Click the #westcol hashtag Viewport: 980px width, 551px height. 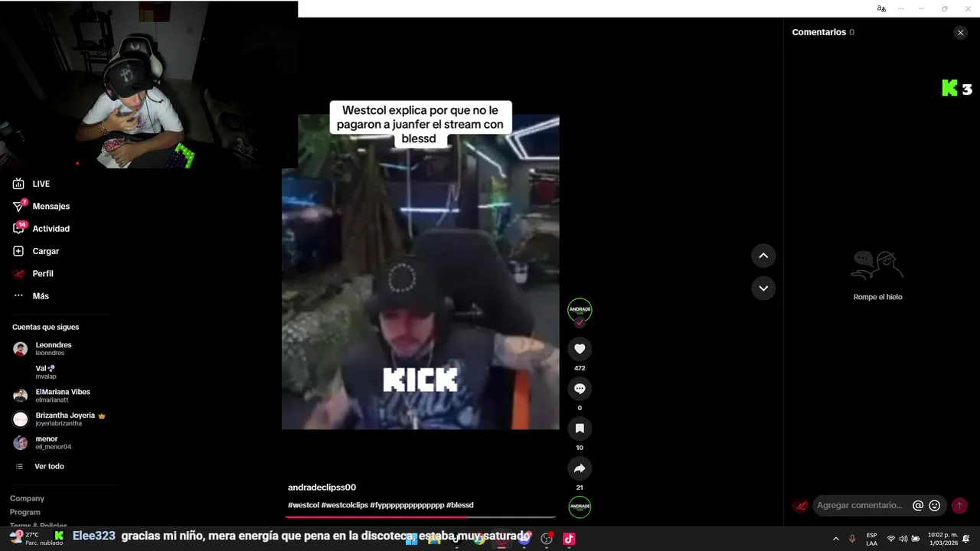point(303,505)
